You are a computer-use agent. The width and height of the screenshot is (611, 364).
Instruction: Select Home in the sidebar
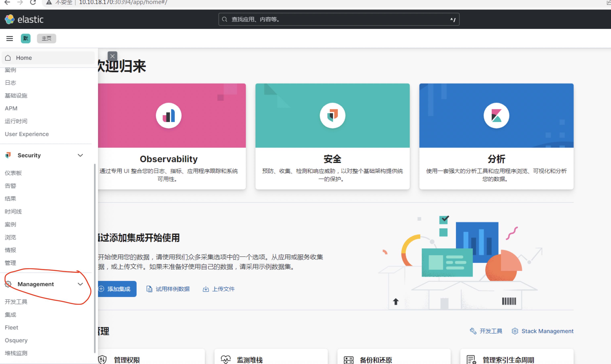point(24,58)
